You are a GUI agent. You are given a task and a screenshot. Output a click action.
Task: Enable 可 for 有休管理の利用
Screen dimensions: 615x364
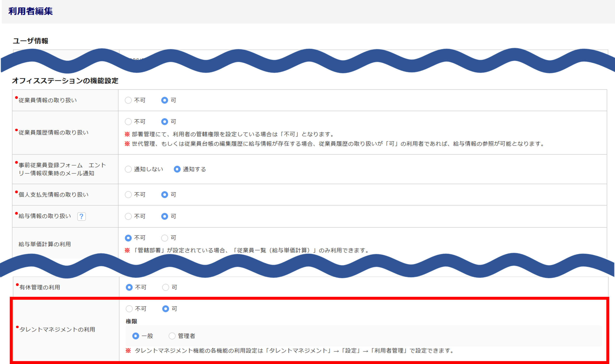[166, 287]
